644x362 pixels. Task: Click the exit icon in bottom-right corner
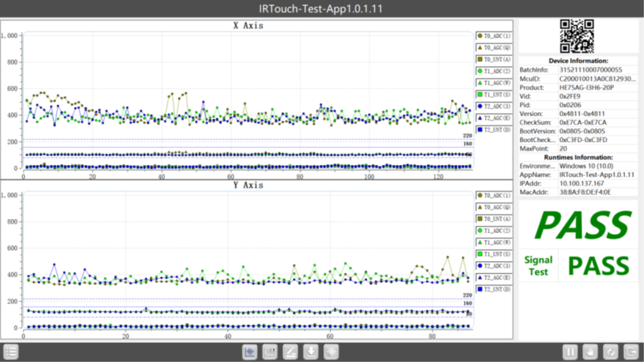[631, 352]
